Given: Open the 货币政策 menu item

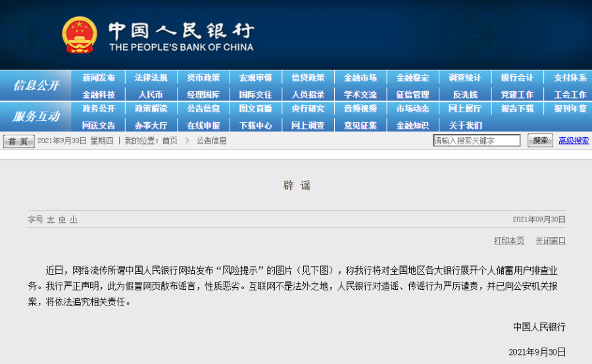Looking at the screenshot, I should pyautogui.click(x=203, y=78).
